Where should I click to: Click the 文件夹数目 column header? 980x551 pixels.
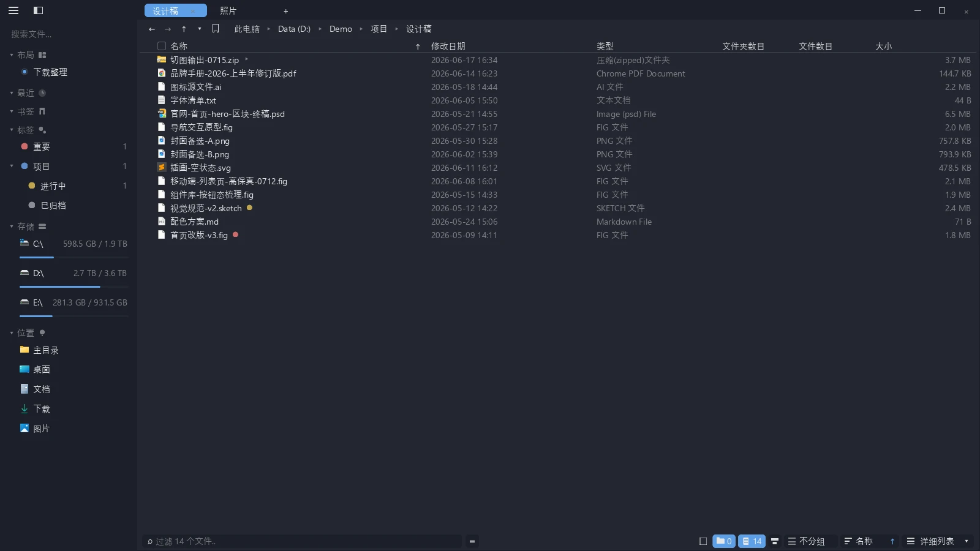coord(743,47)
